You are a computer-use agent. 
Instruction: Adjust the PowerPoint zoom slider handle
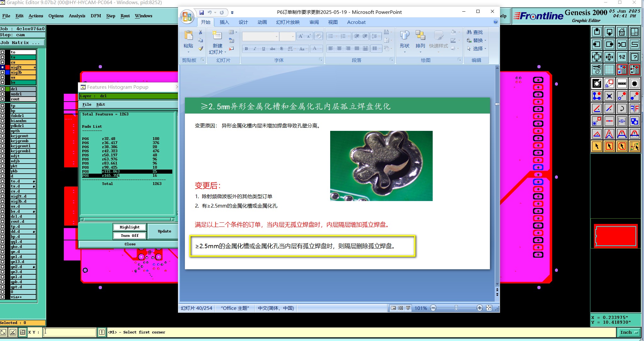[x=456, y=308]
